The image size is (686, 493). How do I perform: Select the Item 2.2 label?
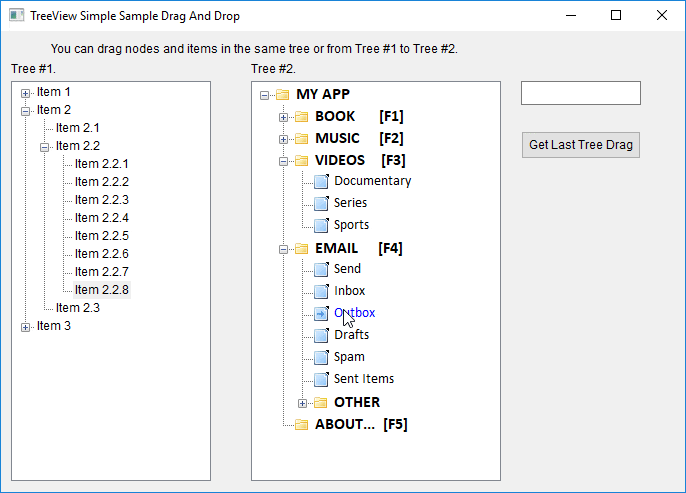click(77, 146)
